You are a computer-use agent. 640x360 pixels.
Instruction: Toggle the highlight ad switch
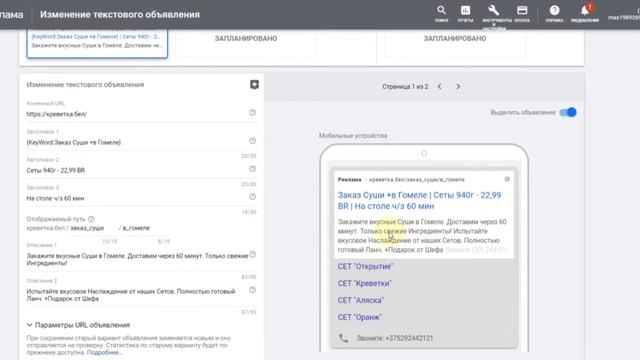coord(568,112)
